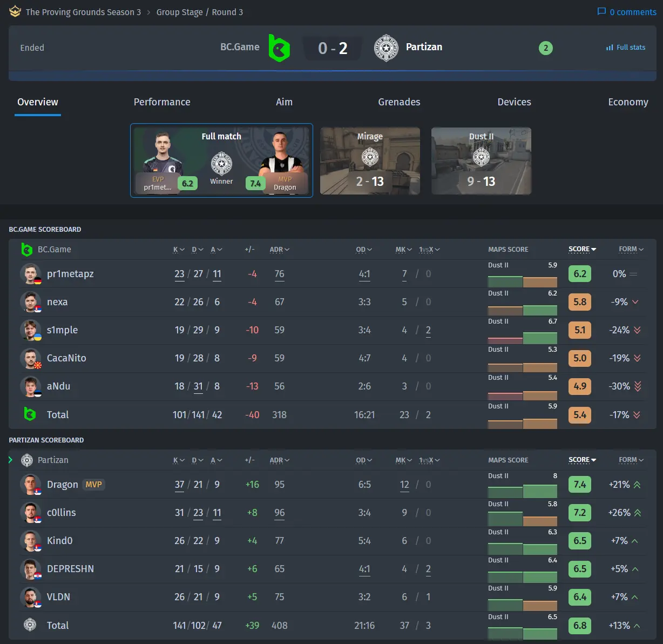
Task: Open the Aim tab
Action: point(284,102)
